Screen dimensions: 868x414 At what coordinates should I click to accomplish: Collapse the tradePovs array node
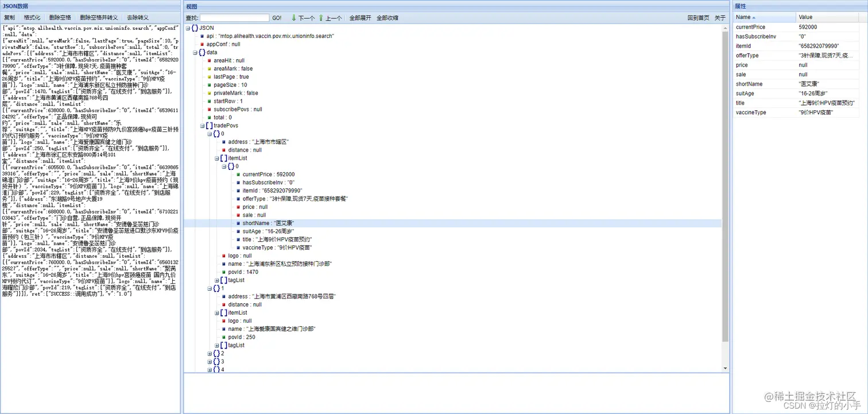coord(202,125)
